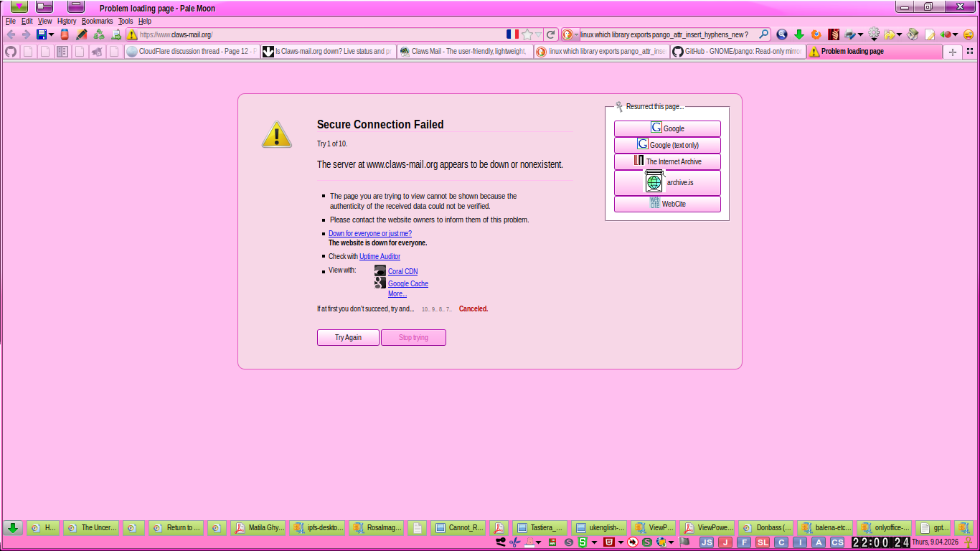980x551 pixels.
Task: Open the printer icon dropdown arrow
Action: click(860, 34)
